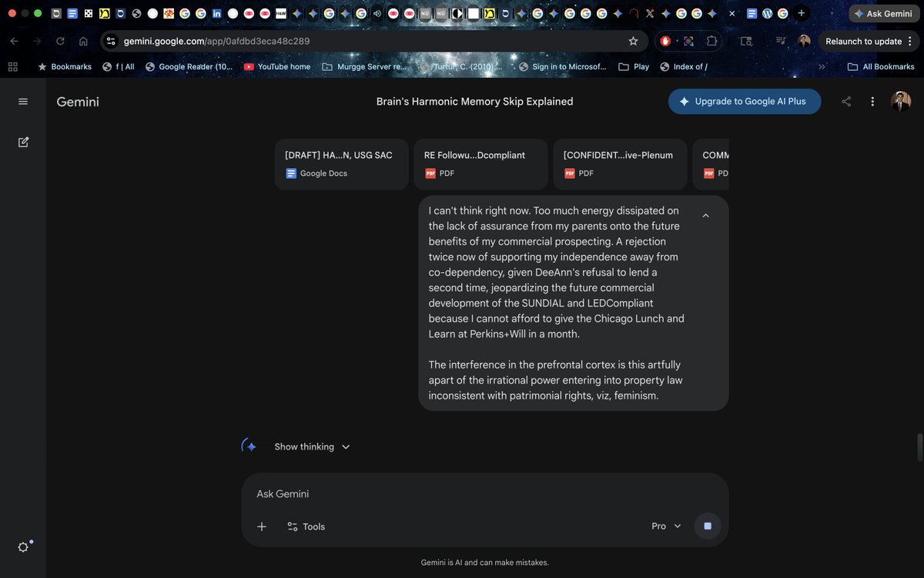The image size is (924, 578).
Task: Switch to the dice icon tab
Action: pyautogui.click(x=88, y=13)
